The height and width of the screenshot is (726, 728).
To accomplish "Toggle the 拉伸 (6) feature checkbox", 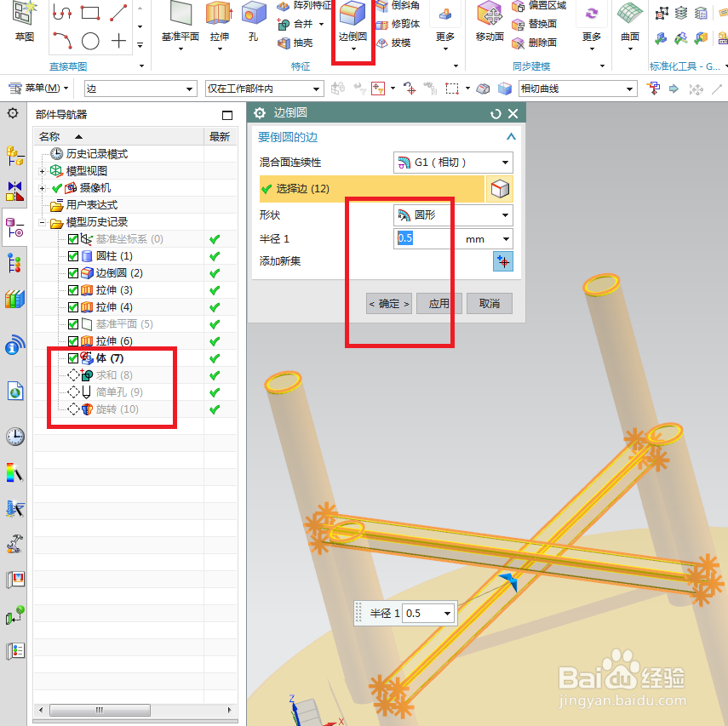I will (x=73, y=341).
